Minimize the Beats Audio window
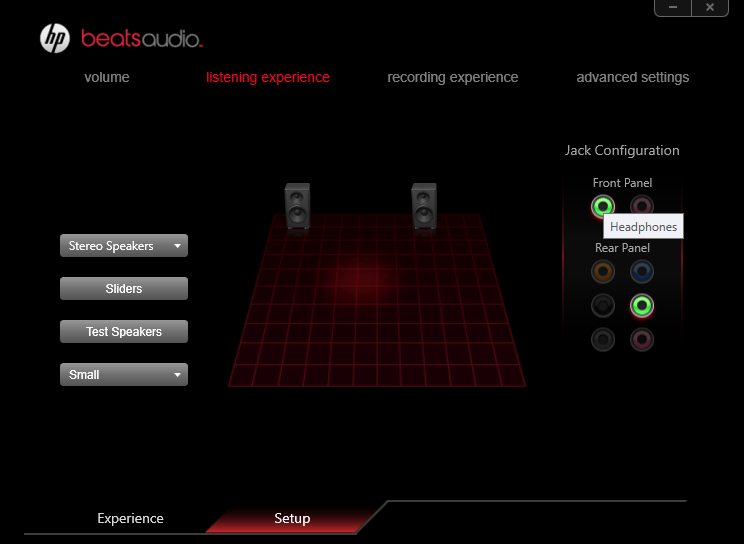744x544 pixels. (673, 8)
